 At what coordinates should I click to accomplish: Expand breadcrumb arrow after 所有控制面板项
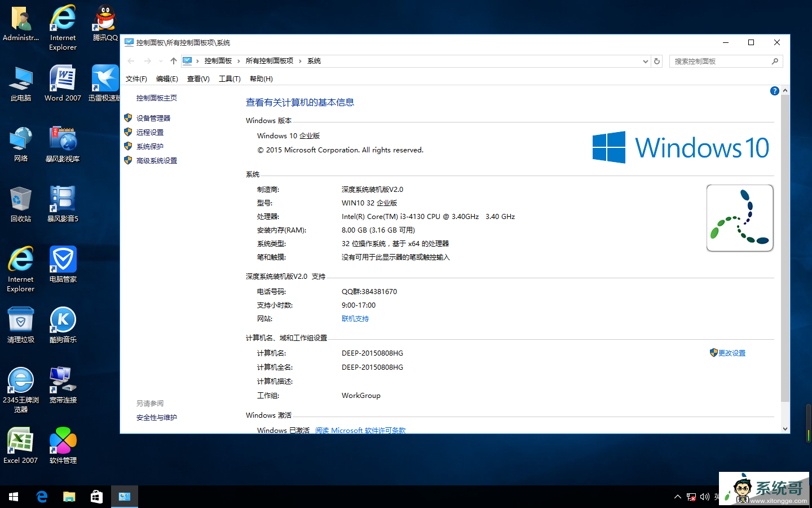coord(300,61)
